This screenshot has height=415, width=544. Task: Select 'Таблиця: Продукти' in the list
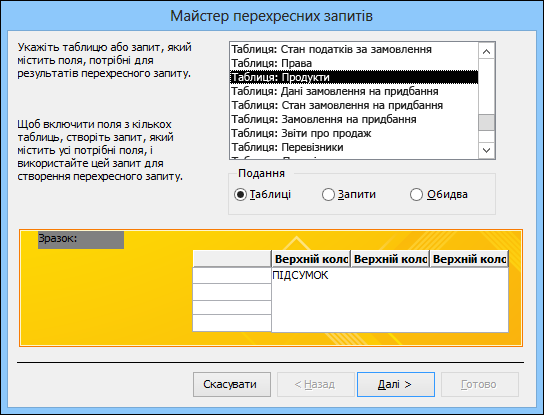pos(354,77)
